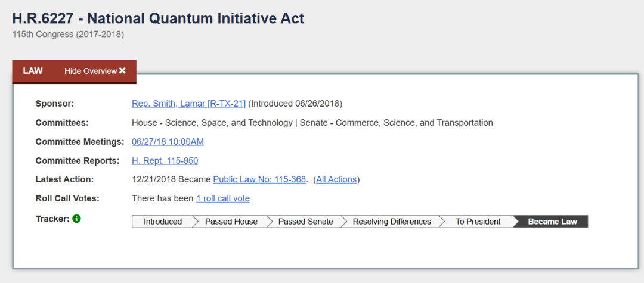Open Rep. Smith, Lamar sponsor link
The image size is (644, 283).
188,104
